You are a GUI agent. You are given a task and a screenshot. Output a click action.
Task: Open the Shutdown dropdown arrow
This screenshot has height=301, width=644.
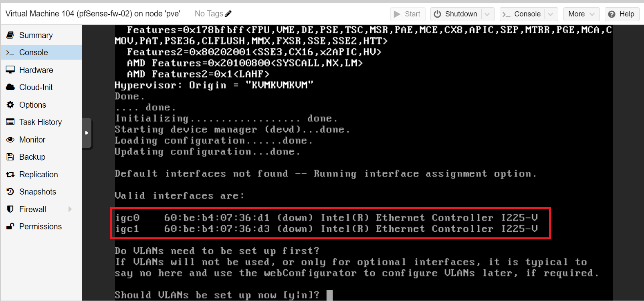pos(487,14)
